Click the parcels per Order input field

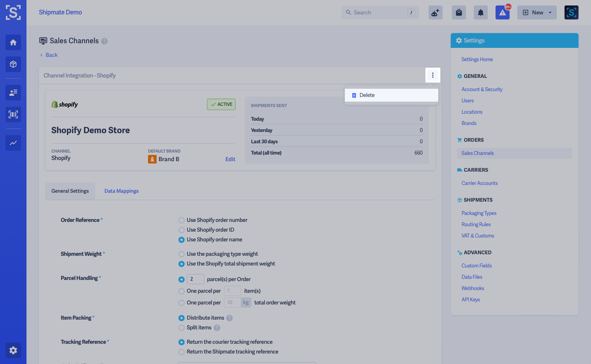[x=195, y=279]
